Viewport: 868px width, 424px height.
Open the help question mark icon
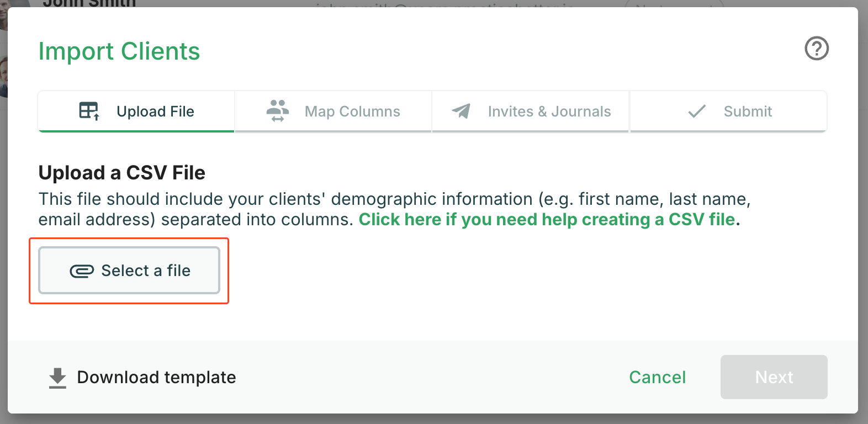click(x=816, y=49)
